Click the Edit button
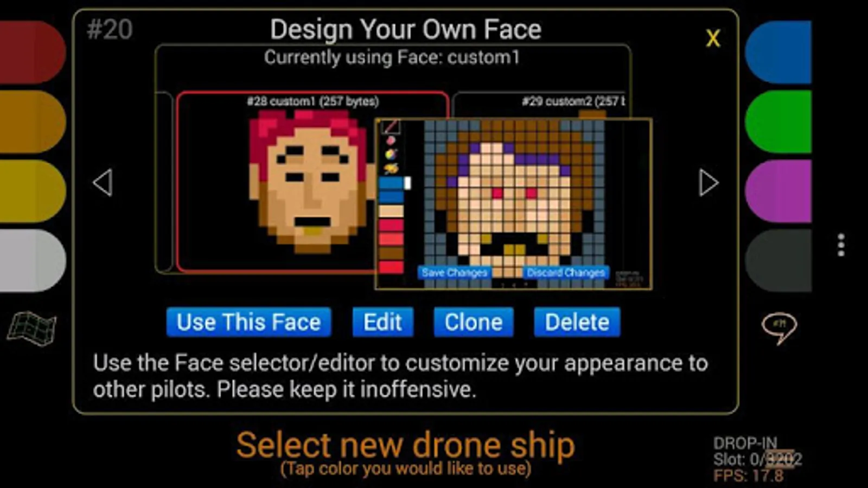 [x=382, y=322]
